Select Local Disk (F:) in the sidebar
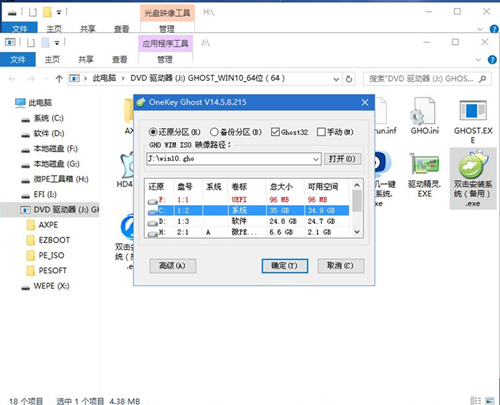Screen dimensions: 500x405 pyautogui.click(x=49, y=149)
